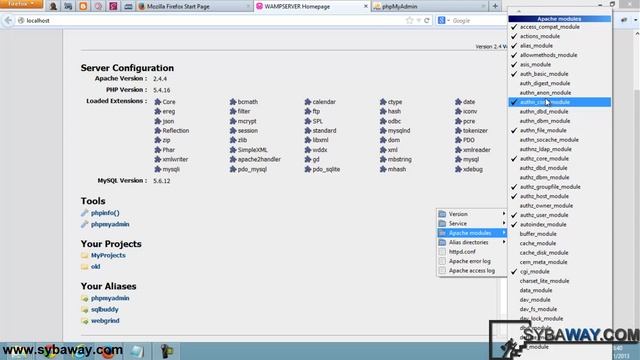Image resolution: width=640 pixels, height=360 pixels.
Task: Click the bookmark star in address bar
Action: (409, 20)
